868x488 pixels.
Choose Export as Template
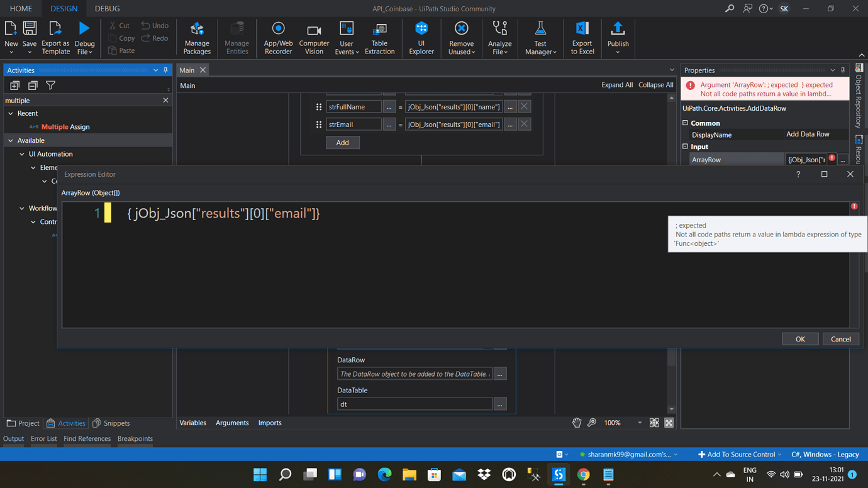click(x=55, y=36)
